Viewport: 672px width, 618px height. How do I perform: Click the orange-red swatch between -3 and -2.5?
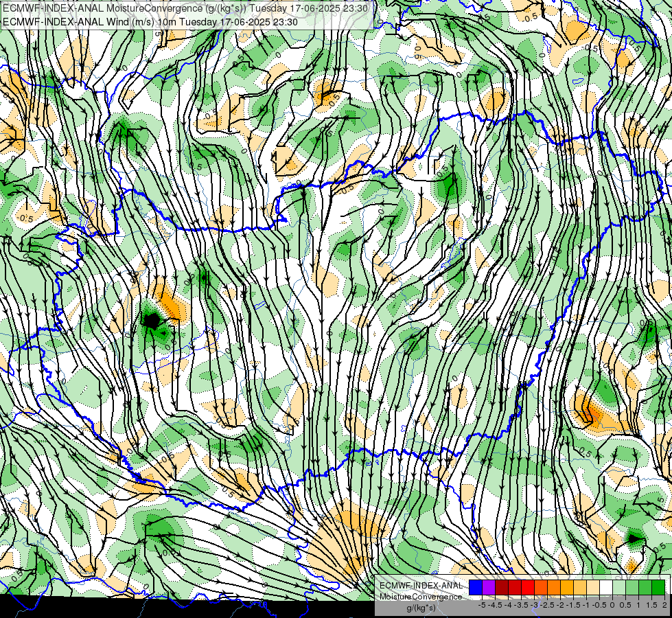[541, 587]
